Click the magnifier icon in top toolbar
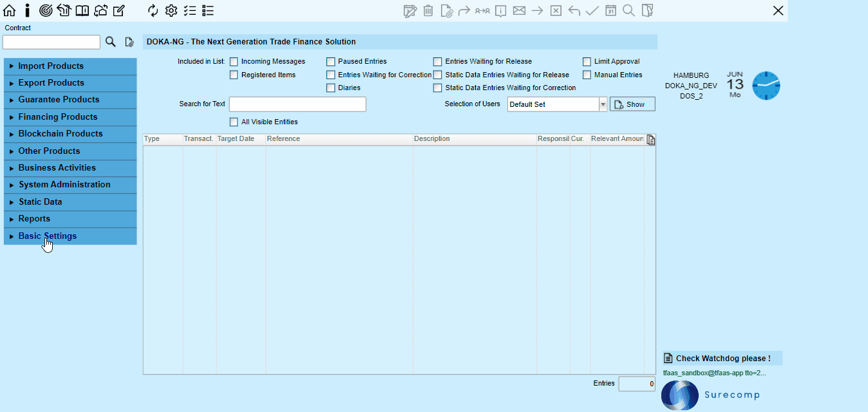Viewport: 868px width, 412px height. [628, 10]
